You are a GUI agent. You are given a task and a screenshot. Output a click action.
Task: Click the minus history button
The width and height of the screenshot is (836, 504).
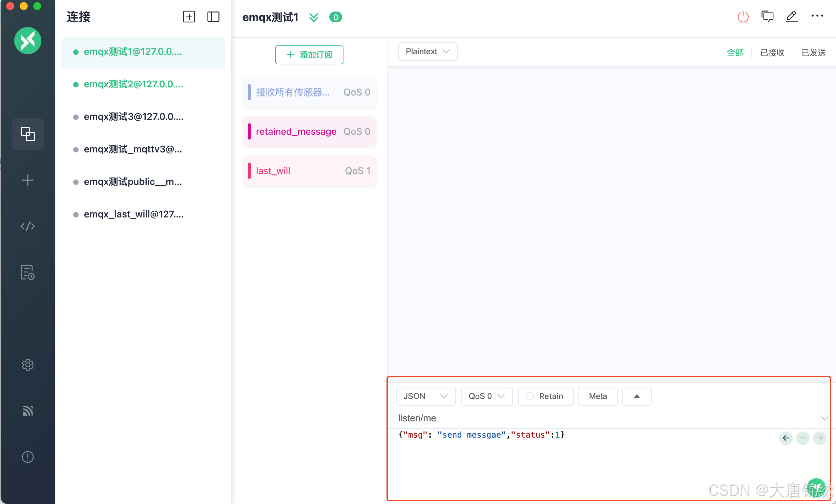click(803, 438)
